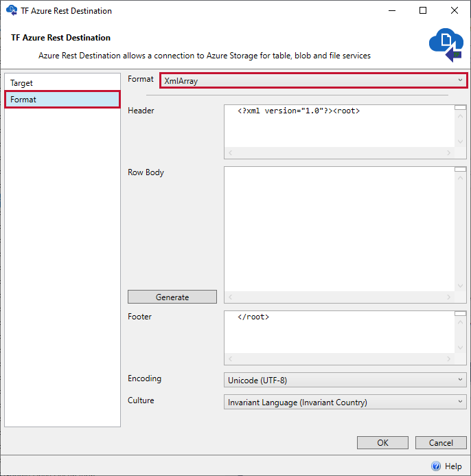Screen dimensions: 471x476
Task: Click Footer box horizontal scroll left arrow
Action: 230,359
